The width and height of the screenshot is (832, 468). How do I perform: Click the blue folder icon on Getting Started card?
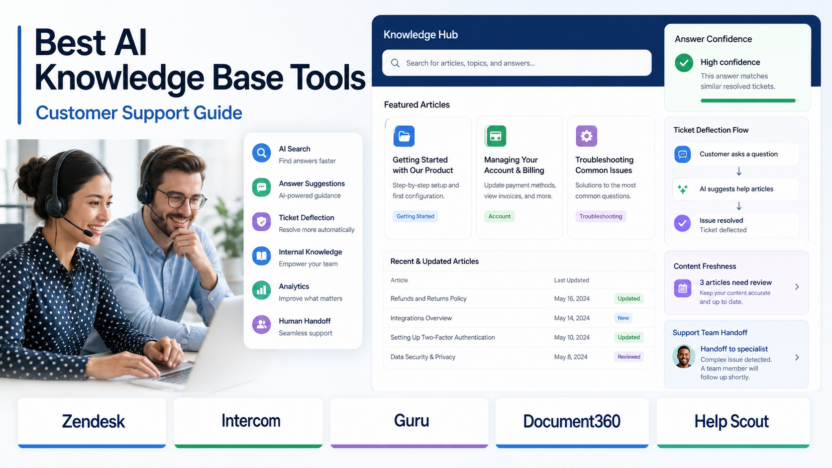[x=404, y=136]
